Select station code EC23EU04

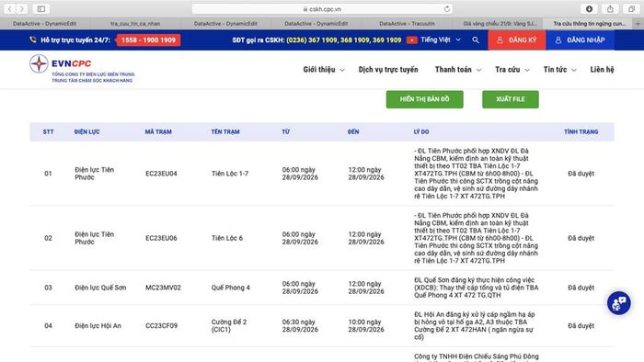[161, 174]
